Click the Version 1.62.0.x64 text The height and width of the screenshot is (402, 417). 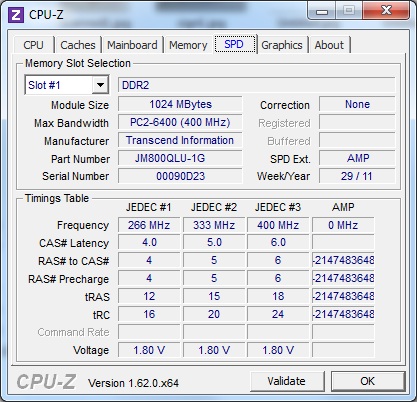point(133,383)
